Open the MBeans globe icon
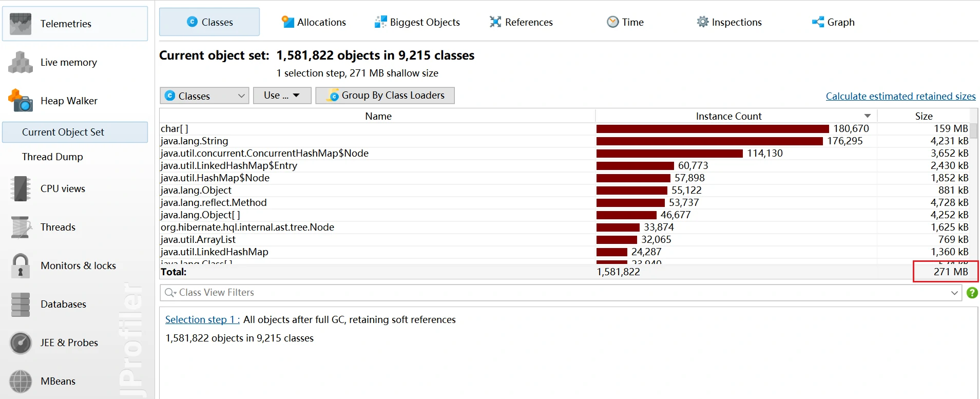 (21, 381)
